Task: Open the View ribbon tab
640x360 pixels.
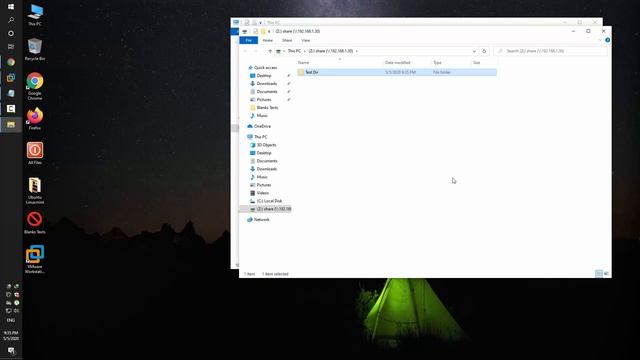Action: (306, 40)
